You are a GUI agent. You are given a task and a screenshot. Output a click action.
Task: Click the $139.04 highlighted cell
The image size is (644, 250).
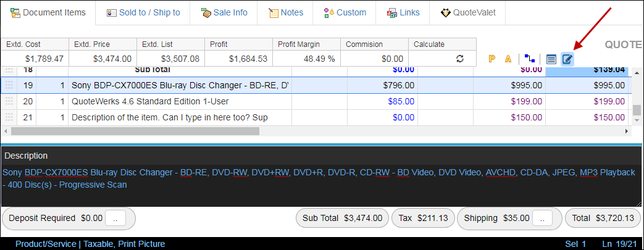click(x=587, y=70)
